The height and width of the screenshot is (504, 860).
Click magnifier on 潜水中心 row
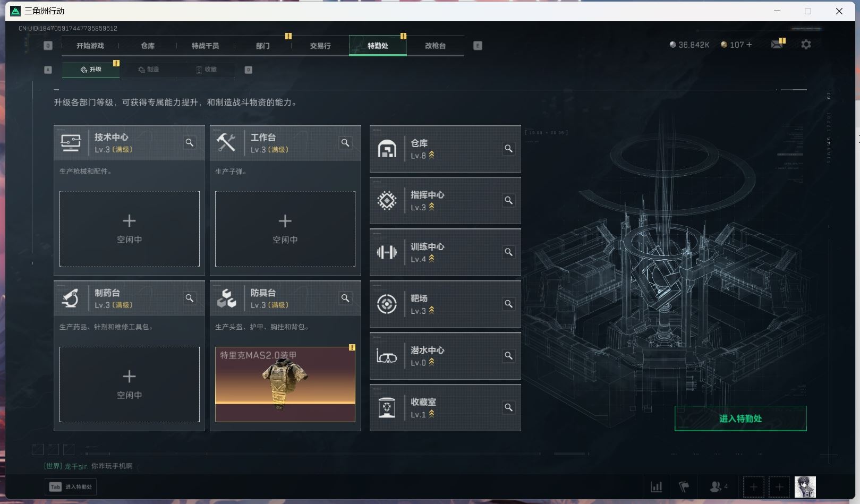pos(508,356)
